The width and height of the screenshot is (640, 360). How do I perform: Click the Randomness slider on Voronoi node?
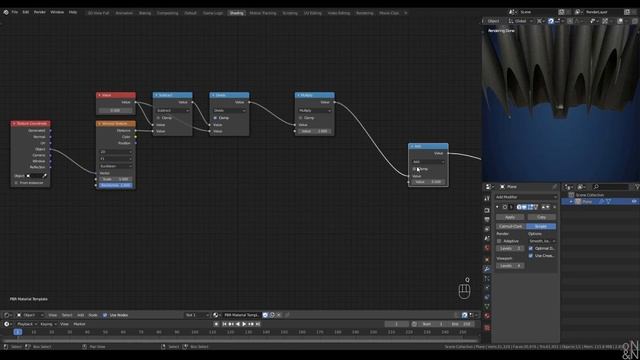point(116,185)
